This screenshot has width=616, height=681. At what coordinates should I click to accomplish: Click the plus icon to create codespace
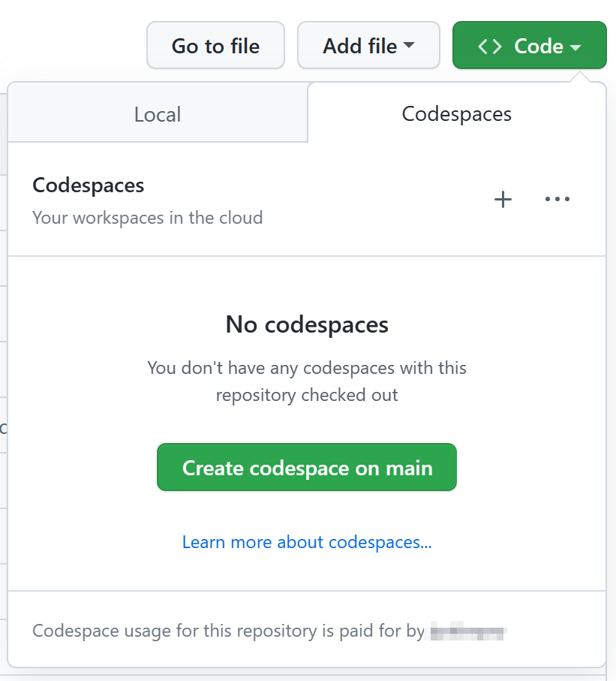pyautogui.click(x=503, y=200)
